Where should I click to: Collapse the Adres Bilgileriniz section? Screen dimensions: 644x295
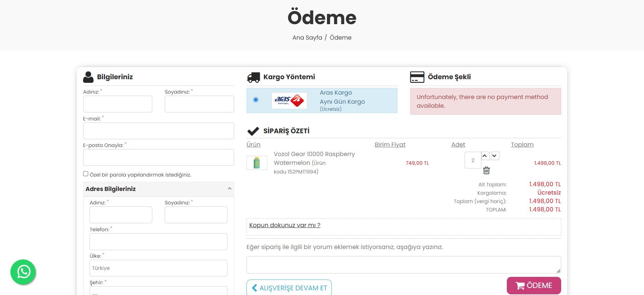point(229,189)
